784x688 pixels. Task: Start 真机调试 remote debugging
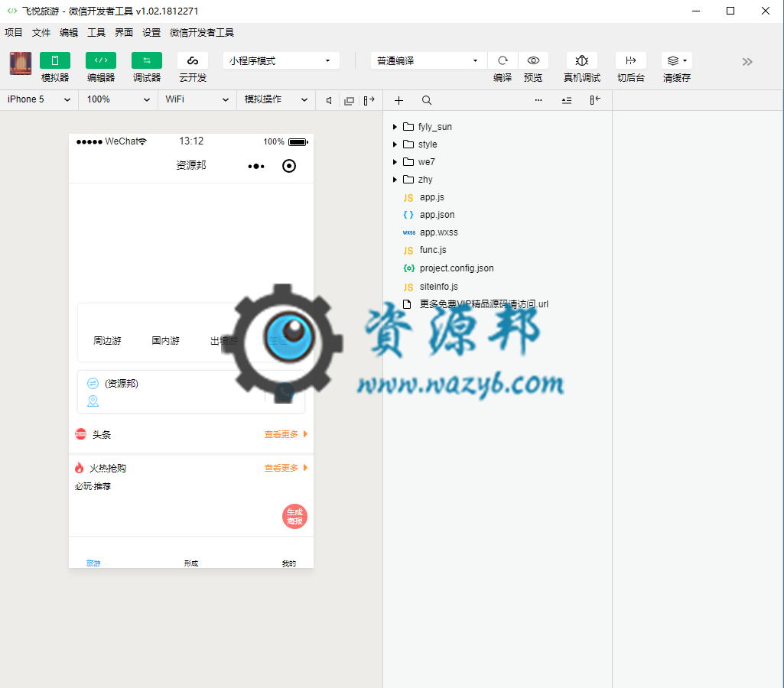(x=581, y=60)
